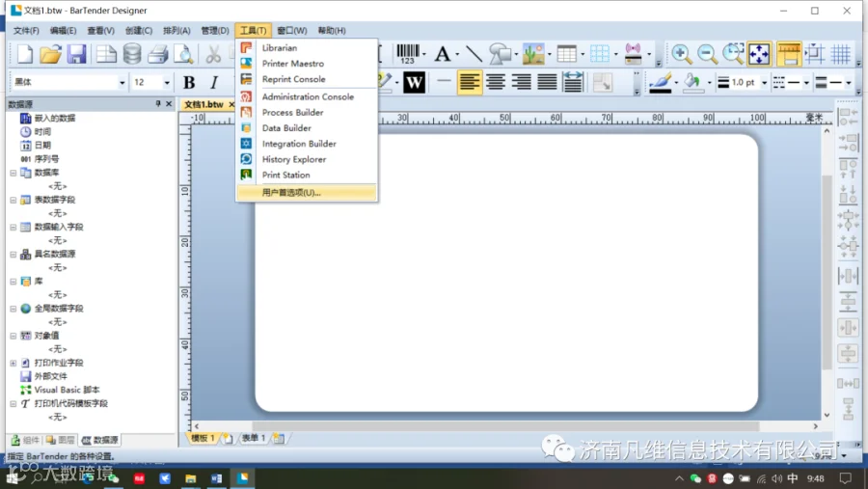The width and height of the screenshot is (868, 489).
Task: Open the font size dropdown showing 12
Action: coord(151,83)
